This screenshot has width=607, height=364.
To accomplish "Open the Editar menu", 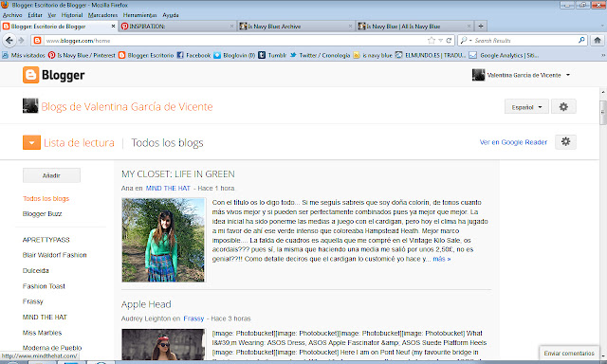I will pos(35,15).
